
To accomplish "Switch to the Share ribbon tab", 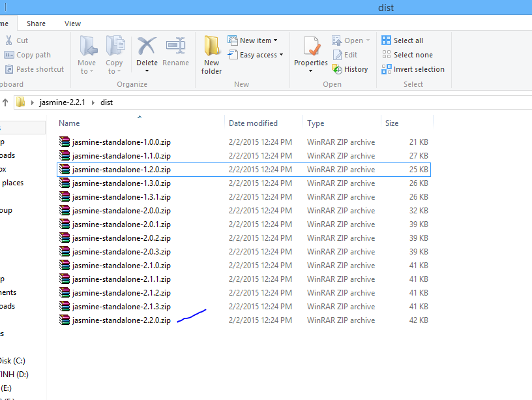I will (x=36, y=23).
